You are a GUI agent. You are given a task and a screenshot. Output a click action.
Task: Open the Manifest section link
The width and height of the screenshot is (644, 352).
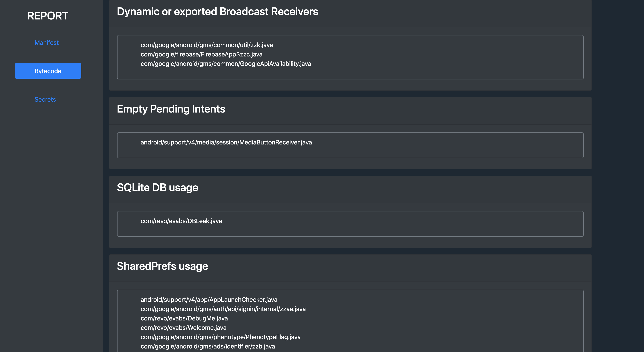pyautogui.click(x=47, y=43)
